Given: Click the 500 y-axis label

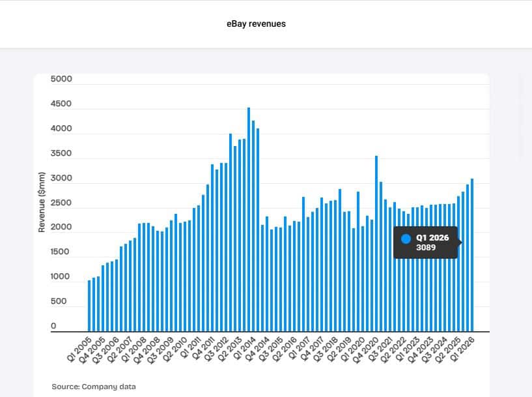Looking at the screenshot, I should pyautogui.click(x=59, y=301).
